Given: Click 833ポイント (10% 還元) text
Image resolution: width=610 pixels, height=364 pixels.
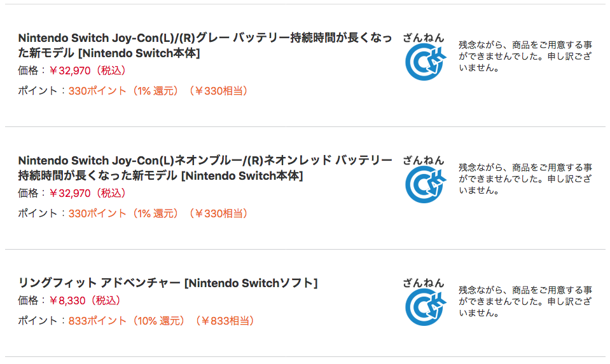Looking at the screenshot, I should click(127, 321).
